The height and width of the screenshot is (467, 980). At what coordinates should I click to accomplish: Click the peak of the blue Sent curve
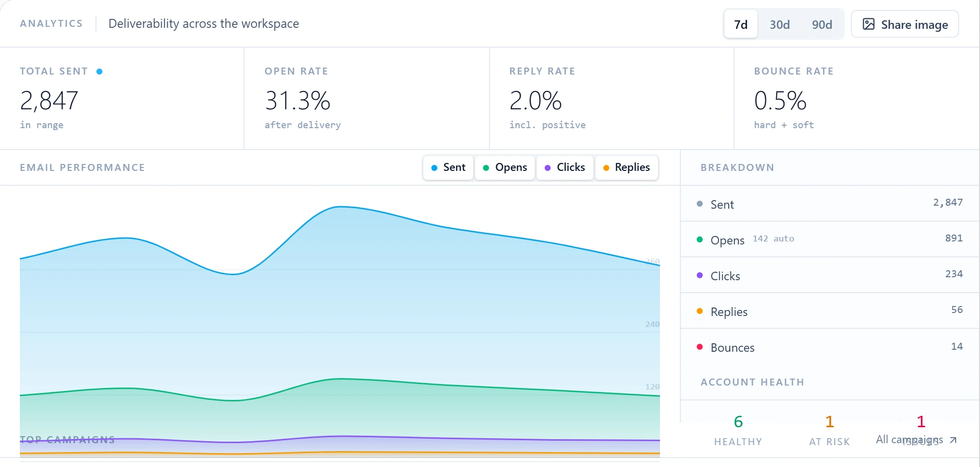[x=340, y=207]
